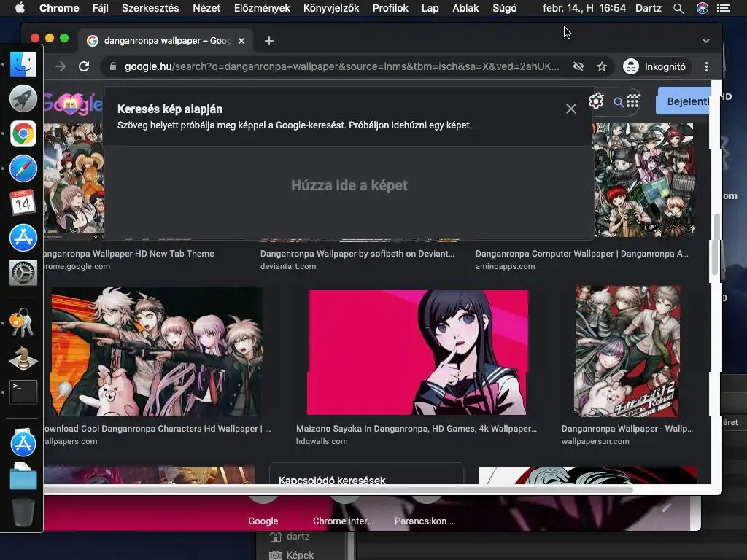Open the Trash in Dock

23,513
